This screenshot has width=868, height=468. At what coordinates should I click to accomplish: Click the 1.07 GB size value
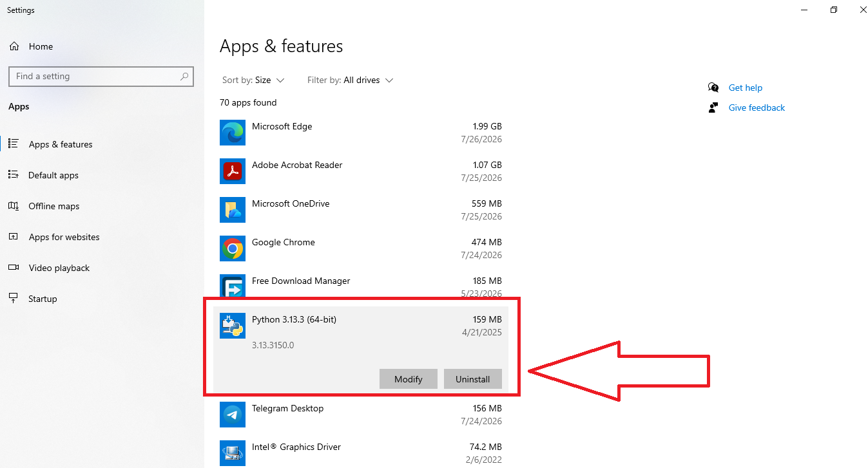point(487,165)
